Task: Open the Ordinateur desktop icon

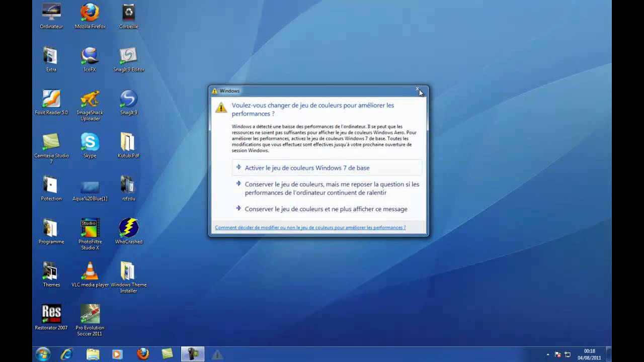Action: [x=51, y=16]
